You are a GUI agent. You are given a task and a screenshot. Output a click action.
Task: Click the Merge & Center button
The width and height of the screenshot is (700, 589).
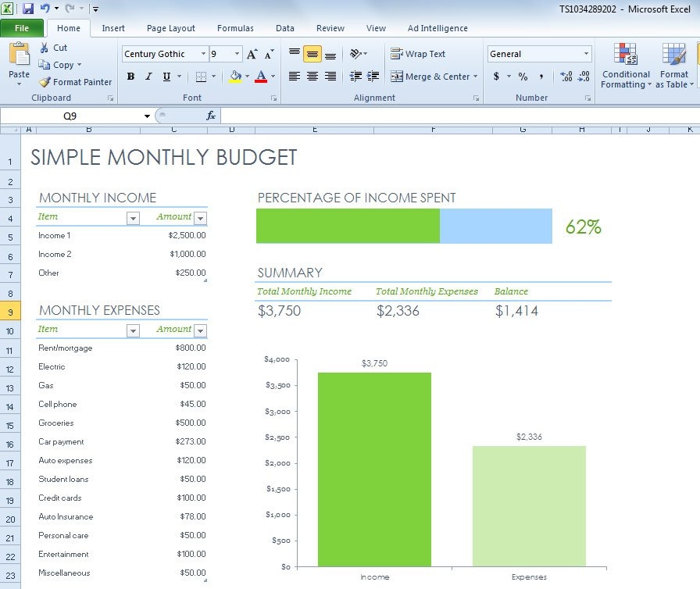(x=431, y=77)
